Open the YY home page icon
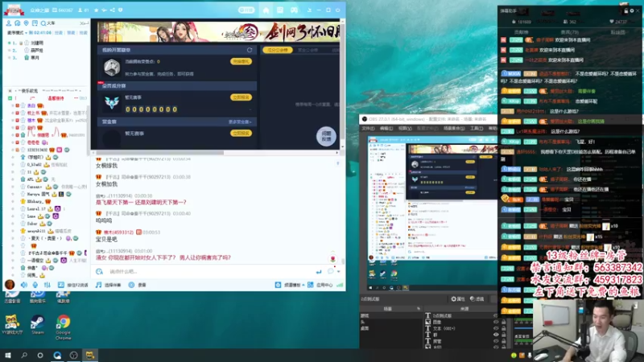 [266, 10]
